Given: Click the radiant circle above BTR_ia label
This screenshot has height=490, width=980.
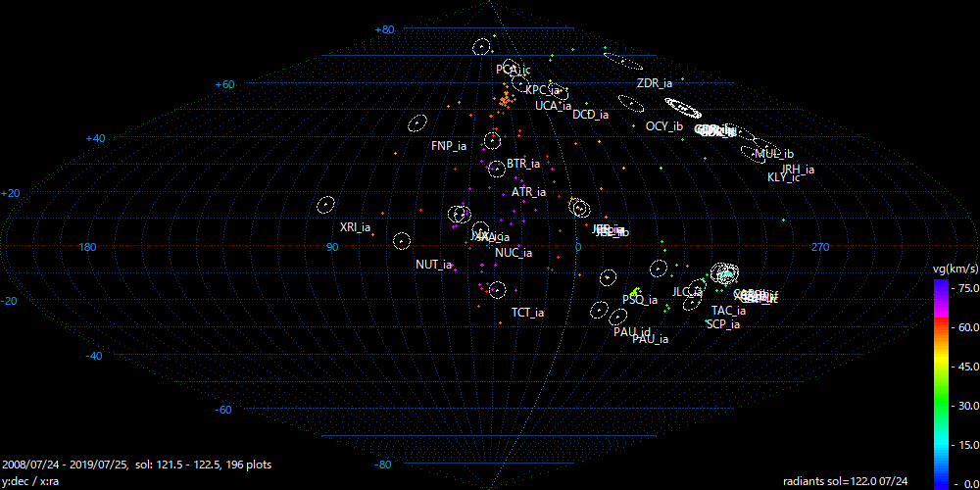Looking at the screenshot, I should point(492,141).
